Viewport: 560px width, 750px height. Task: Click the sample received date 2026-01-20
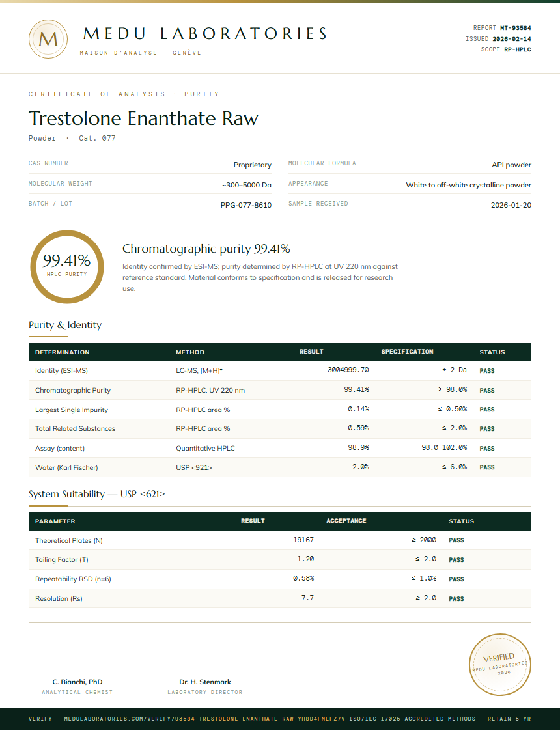click(x=511, y=205)
